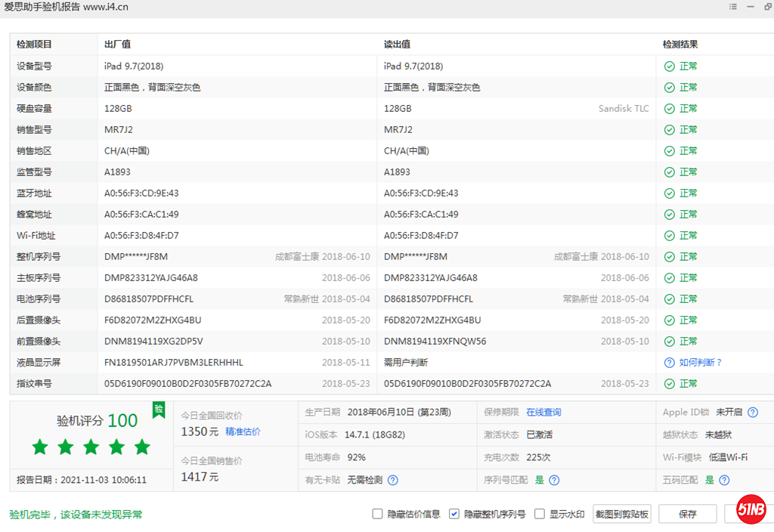Click the report date 2021-11-03 10:06:11

(x=104, y=480)
